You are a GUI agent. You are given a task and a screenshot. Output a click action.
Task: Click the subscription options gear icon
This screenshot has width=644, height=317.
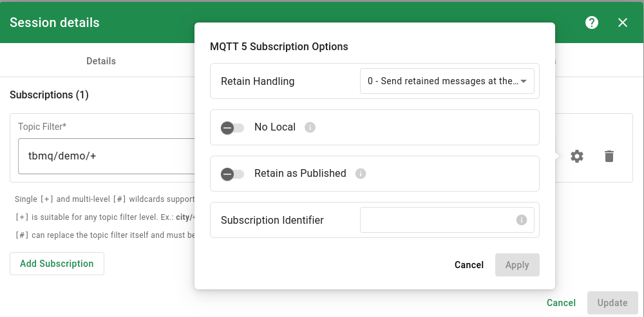[577, 156]
